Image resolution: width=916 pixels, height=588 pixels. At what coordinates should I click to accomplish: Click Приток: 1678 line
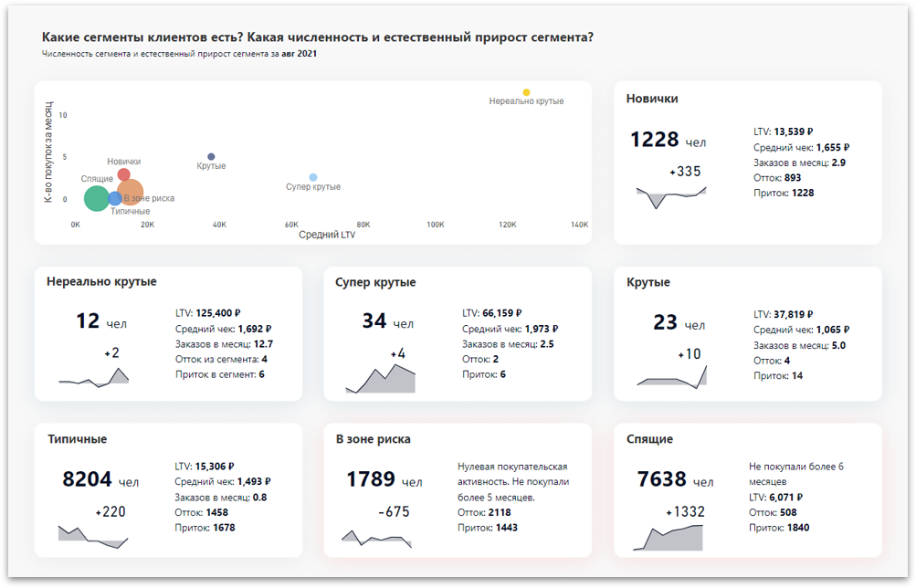tap(205, 527)
